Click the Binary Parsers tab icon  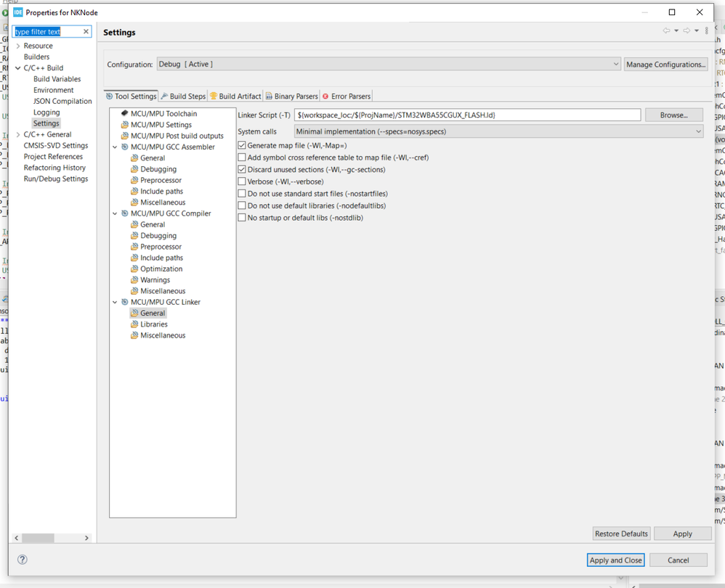[x=269, y=96]
